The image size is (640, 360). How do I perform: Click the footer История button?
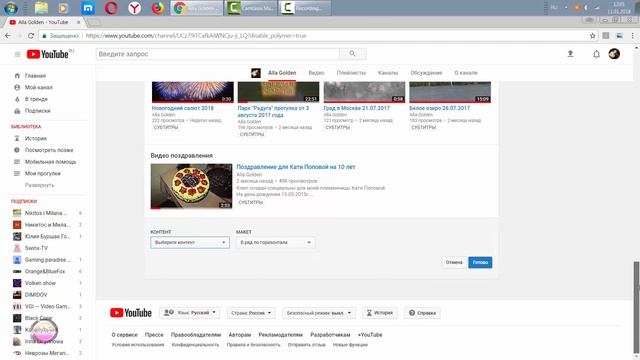pos(380,313)
